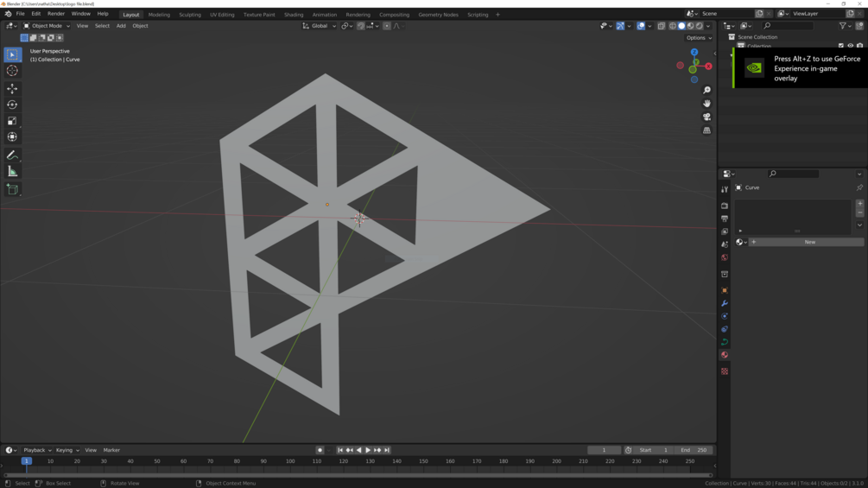Switch to Wireframe viewport shading
The width and height of the screenshot is (868, 488).
point(673,26)
